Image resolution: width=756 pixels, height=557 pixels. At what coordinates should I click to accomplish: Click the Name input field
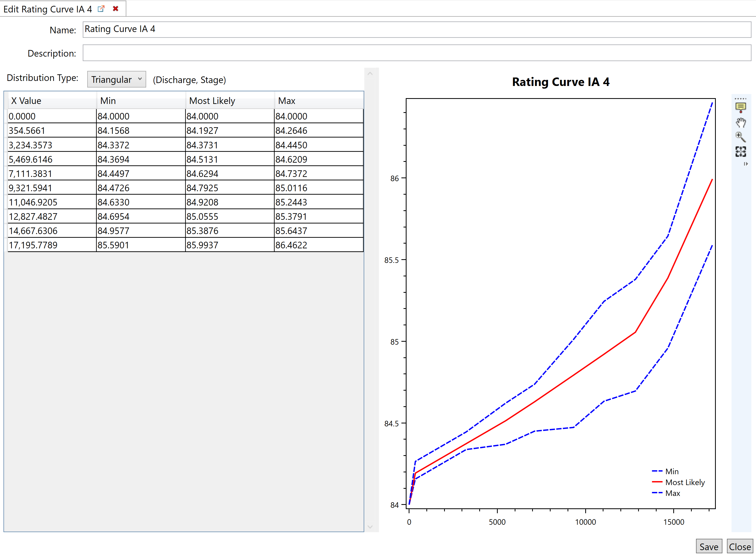point(417,29)
